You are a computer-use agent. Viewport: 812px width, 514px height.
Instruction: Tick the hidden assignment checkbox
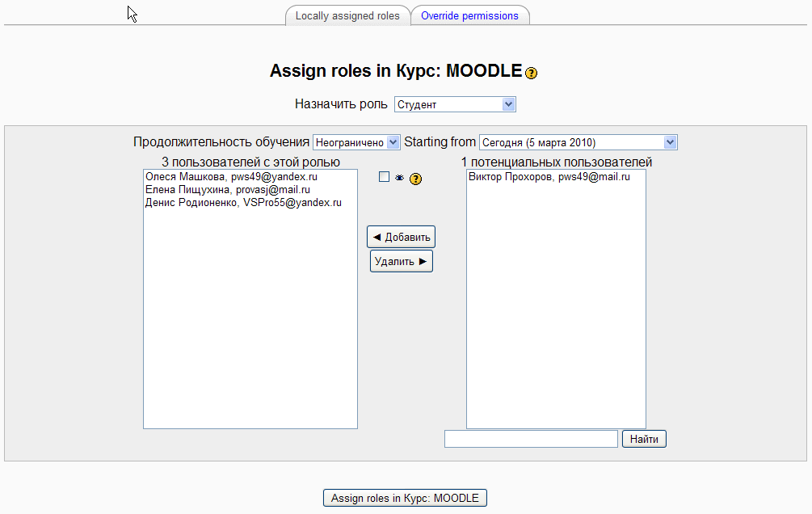click(x=384, y=177)
